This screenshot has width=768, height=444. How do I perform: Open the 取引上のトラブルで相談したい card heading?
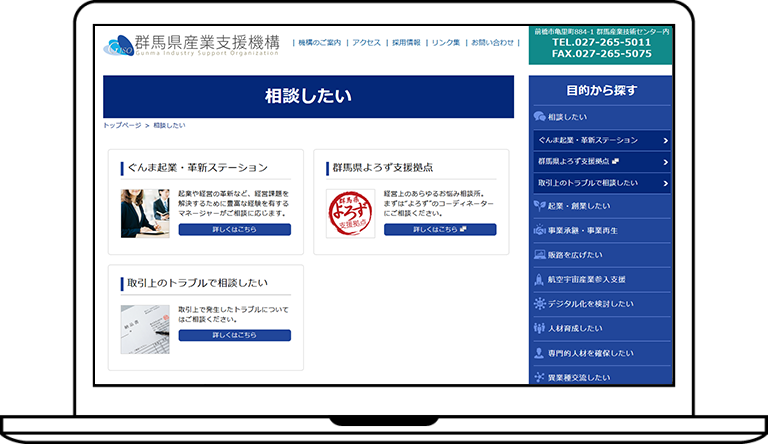pyautogui.click(x=197, y=283)
